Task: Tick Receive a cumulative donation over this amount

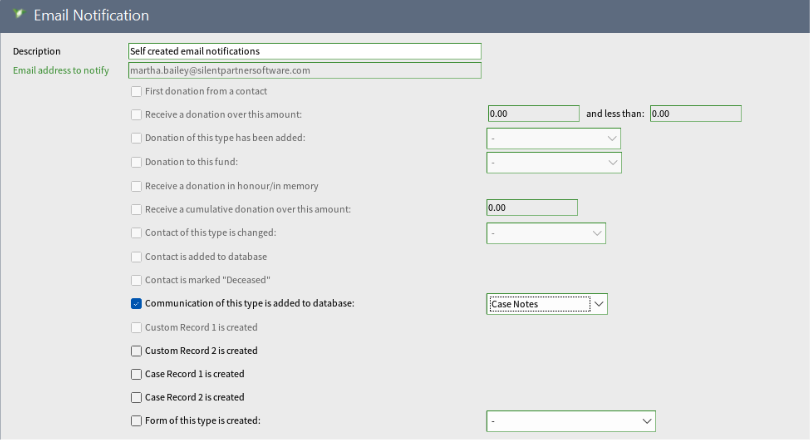Action: point(136,209)
